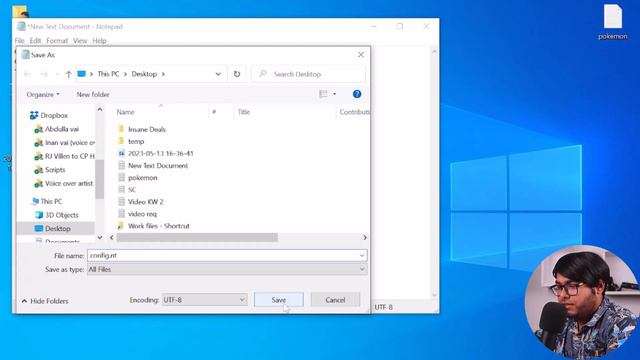Viewport: 640px width, 360px height.
Task: Select the 2023-05-13 16-36-41 file
Action: 160,153
